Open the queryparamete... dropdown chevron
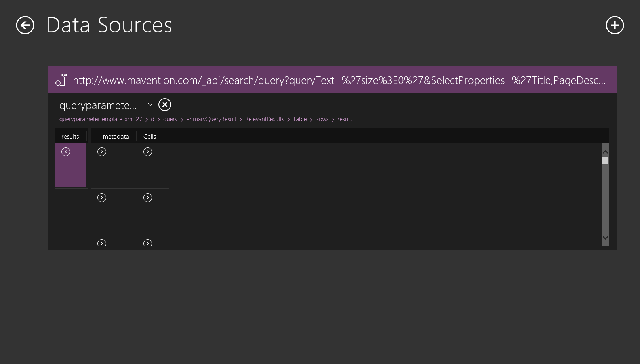Screen dimensions: 640x364 click(x=150, y=105)
